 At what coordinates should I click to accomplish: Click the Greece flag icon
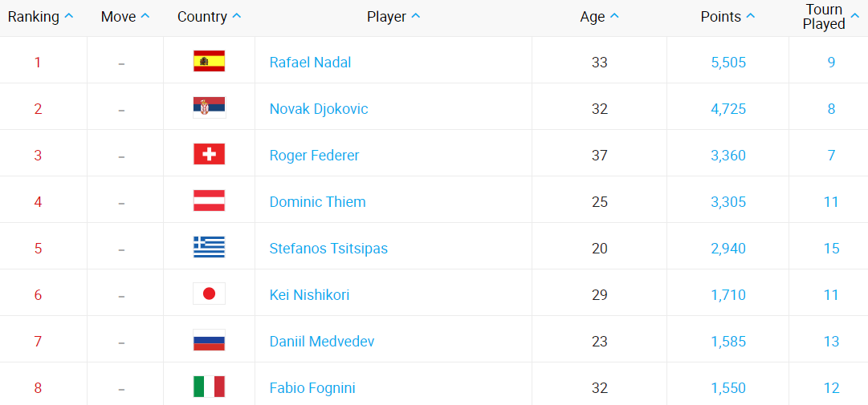pos(209,248)
